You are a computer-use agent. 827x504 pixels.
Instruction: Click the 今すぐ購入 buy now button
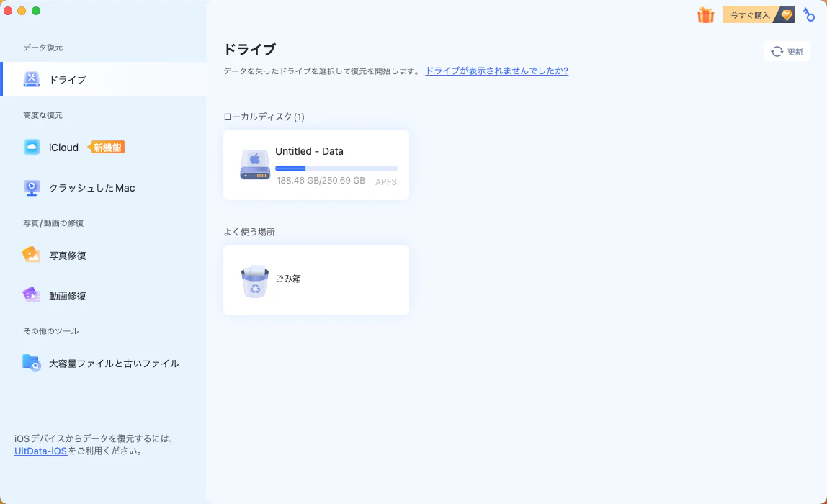pyautogui.click(x=759, y=15)
